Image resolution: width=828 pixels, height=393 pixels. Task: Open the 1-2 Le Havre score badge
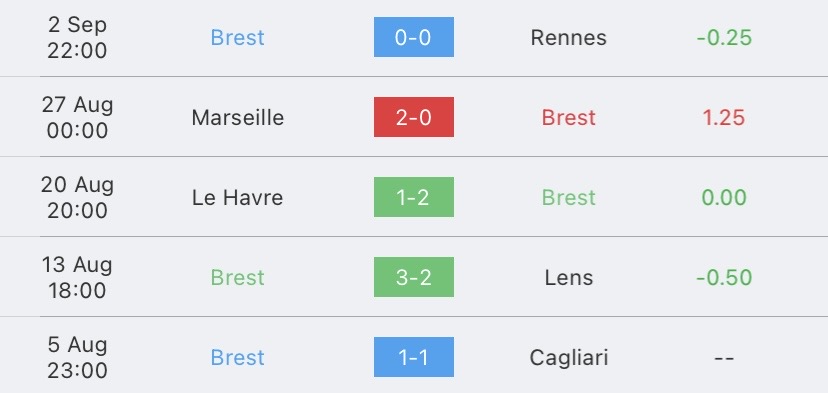(x=413, y=197)
